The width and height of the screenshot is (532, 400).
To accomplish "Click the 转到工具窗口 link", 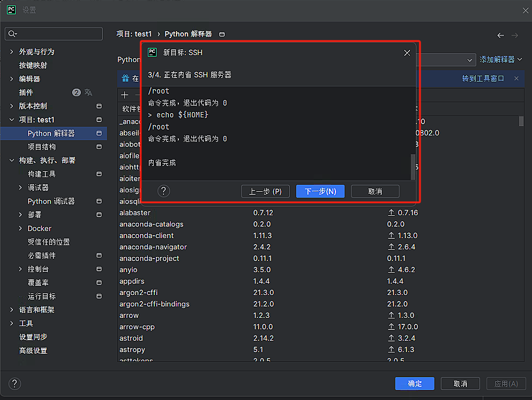I will [483, 79].
